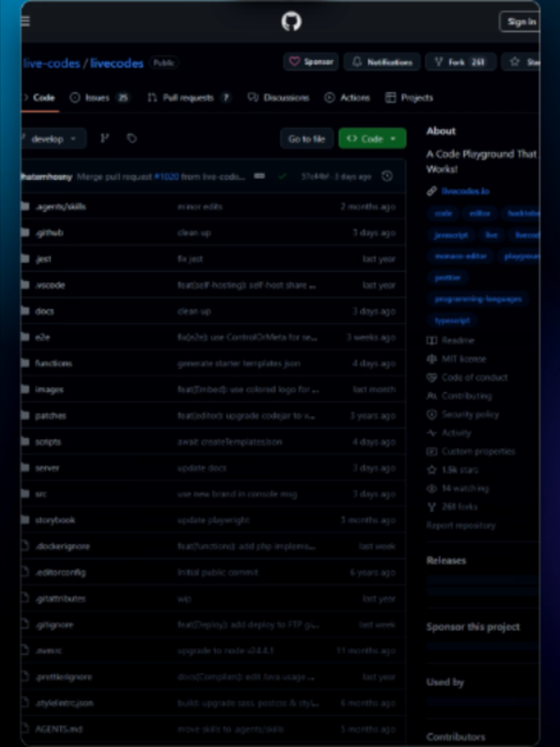This screenshot has height=747, width=560.
Task: Open Notifications bell button
Action: (382, 62)
